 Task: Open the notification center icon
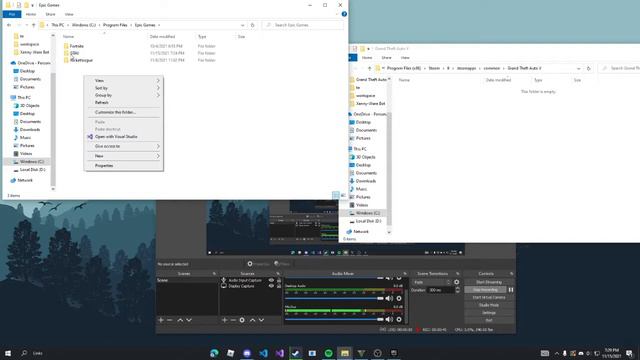[x=629, y=353]
